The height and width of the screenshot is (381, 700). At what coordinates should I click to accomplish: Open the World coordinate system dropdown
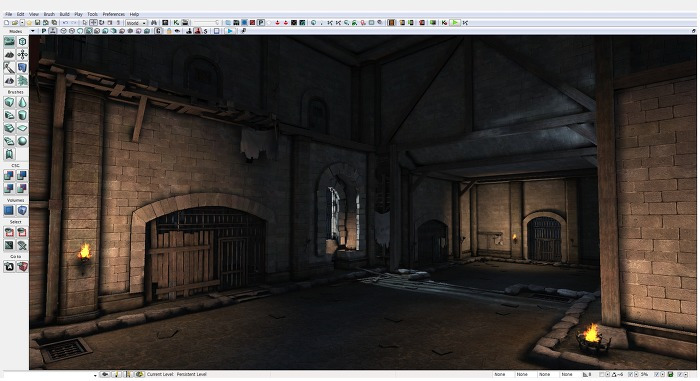136,23
